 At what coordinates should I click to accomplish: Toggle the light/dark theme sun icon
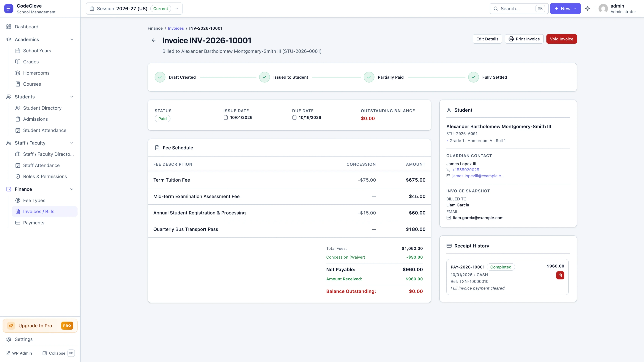(x=588, y=9)
